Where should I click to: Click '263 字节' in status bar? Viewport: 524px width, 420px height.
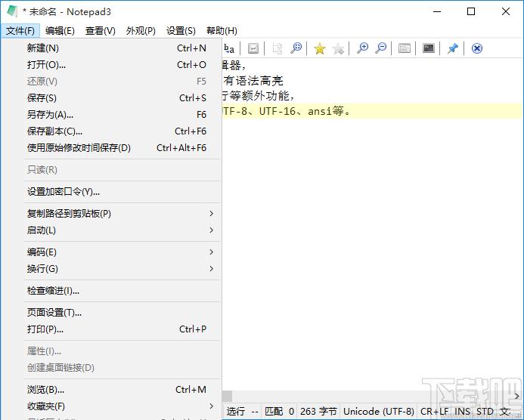(x=318, y=412)
